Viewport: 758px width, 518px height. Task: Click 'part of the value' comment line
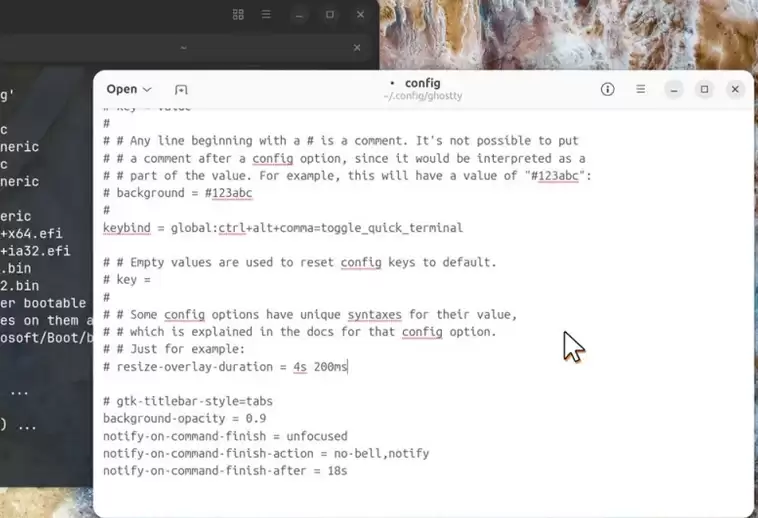pyautogui.click(x=348, y=175)
